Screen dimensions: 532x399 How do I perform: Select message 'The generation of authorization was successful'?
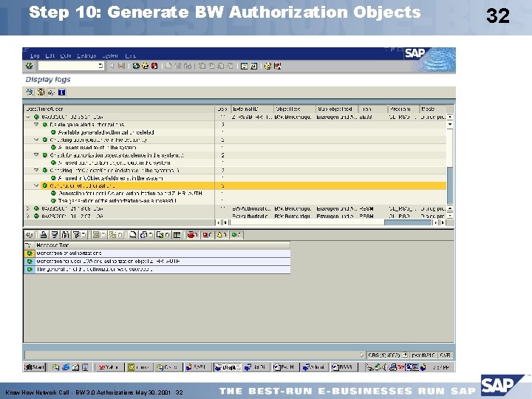click(x=163, y=270)
